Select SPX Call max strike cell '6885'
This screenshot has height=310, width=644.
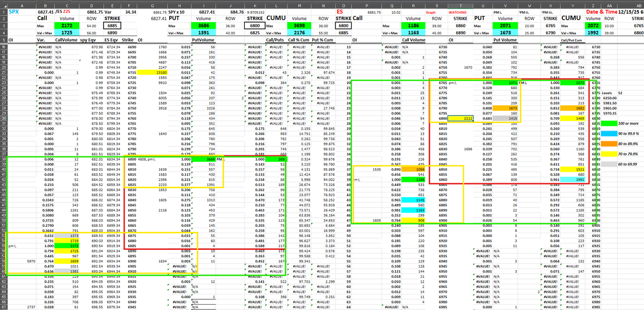tap(112, 25)
